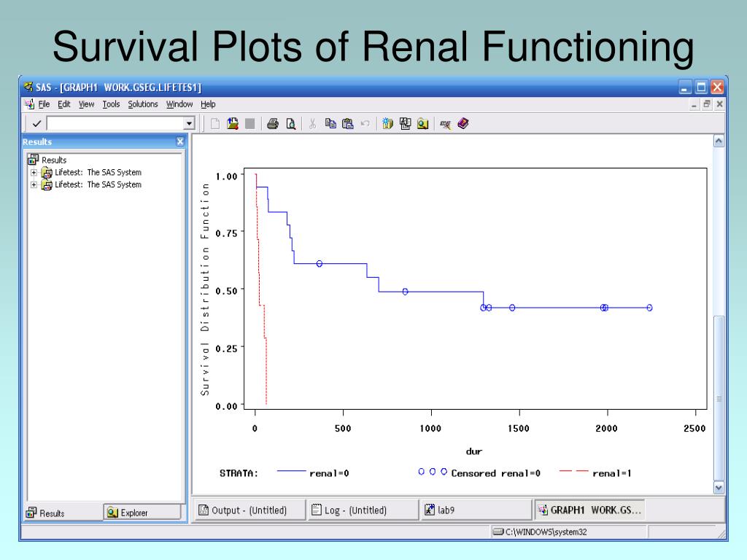
Task: Click the Print Preview icon
Action: pyautogui.click(x=290, y=124)
